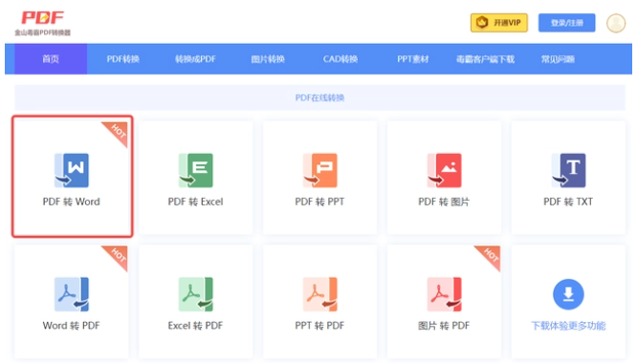637x364 pixels.
Task: Click the PDF 转 Word label
Action: point(72,202)
